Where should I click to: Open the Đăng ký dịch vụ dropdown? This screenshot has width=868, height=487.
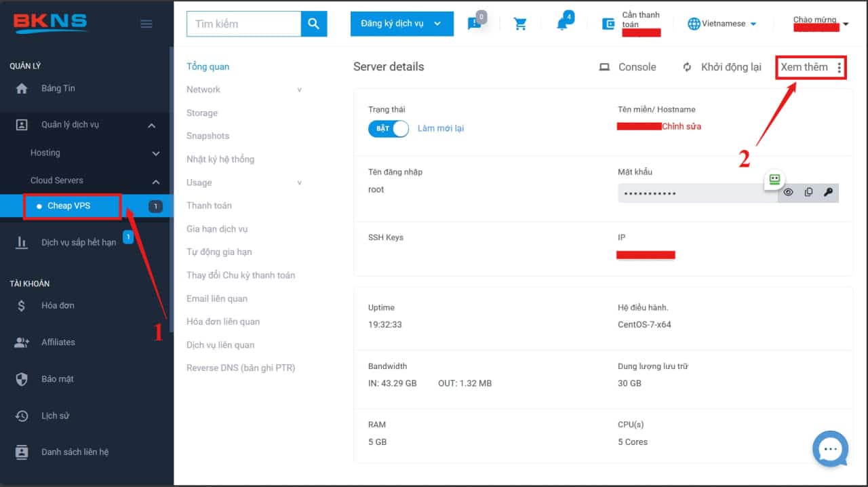[x=401, y=24]
